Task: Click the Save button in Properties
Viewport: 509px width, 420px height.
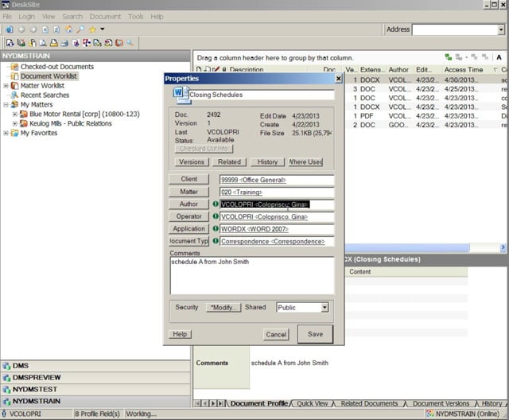Action: point(315,334)
